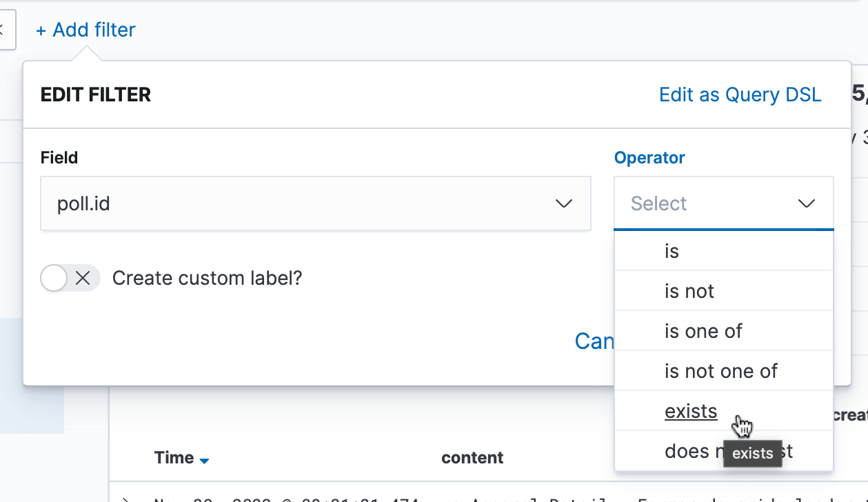The image size is (868, 502).
Task: Dismiss the custom label option via X icon
Action: point(84,278)
